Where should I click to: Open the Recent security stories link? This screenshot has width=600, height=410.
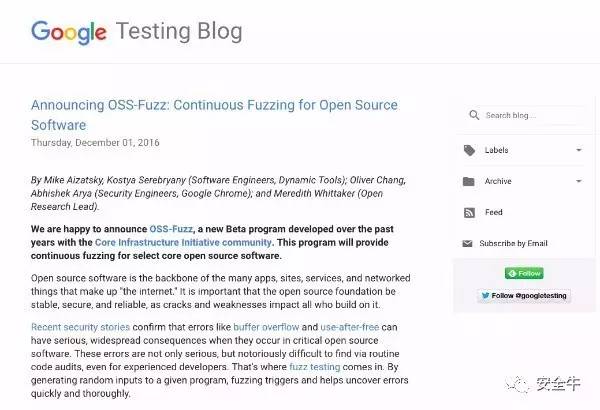[82, 328]
